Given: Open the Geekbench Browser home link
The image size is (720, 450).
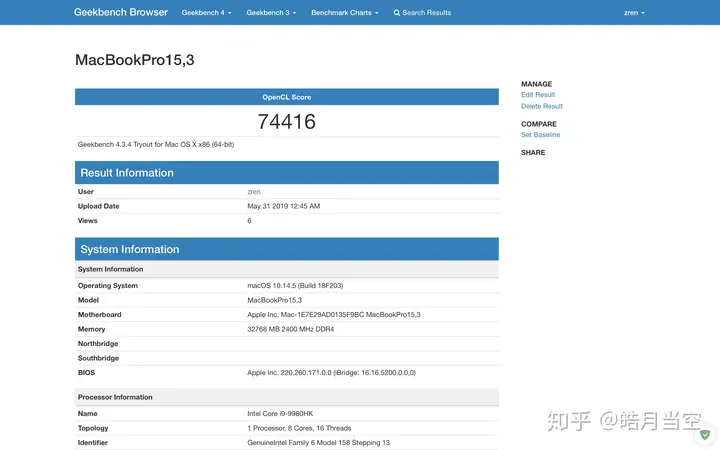Looking at the screenshot, I should 121,12.
